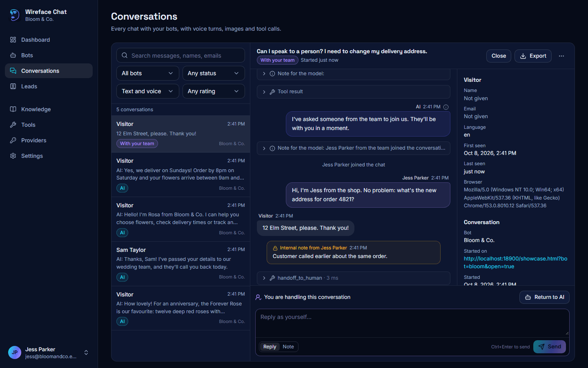Expand the handoff_to_human tool call
Screen dimensions: 588x368
click(354, 278)
